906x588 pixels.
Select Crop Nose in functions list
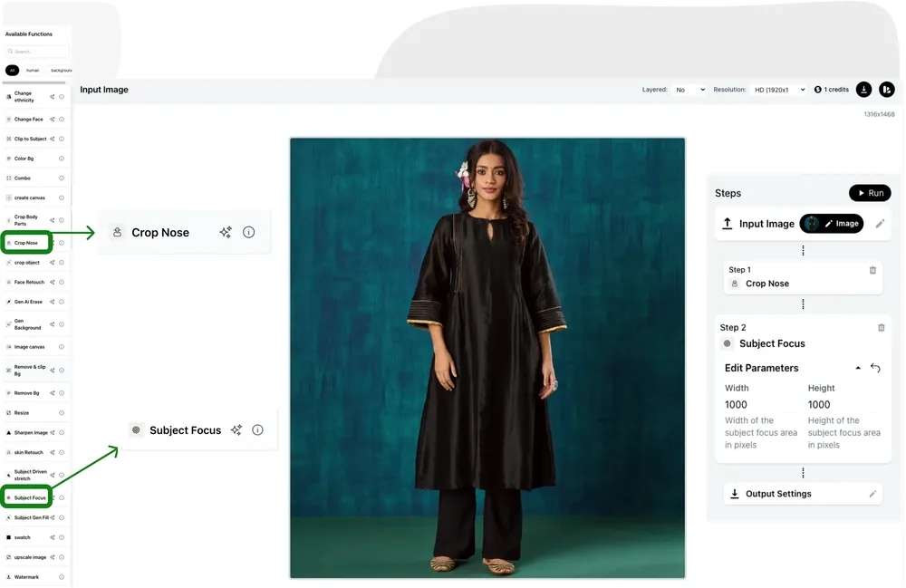click(26, 243)
